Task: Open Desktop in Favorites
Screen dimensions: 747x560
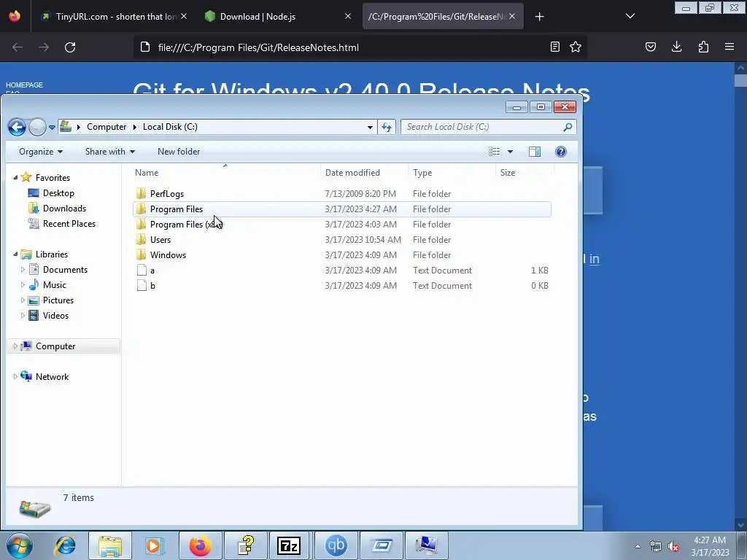Action: coord(58,192)
